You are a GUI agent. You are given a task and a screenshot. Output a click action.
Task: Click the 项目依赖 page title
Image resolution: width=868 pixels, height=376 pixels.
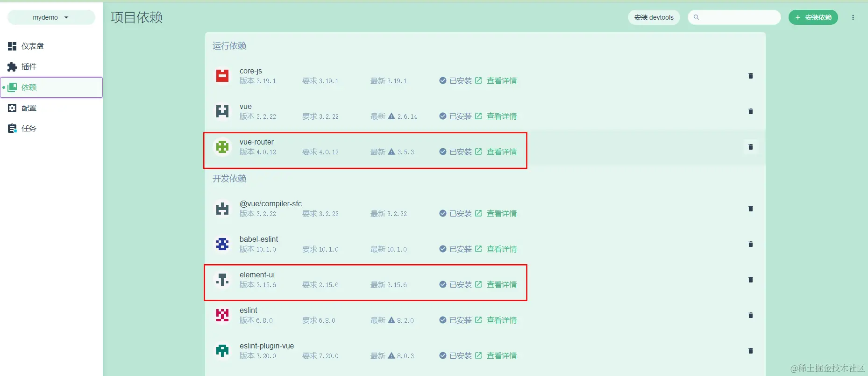136,17
